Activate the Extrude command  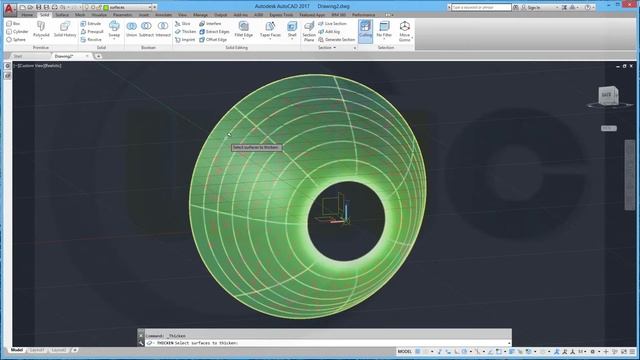point(91,24)
